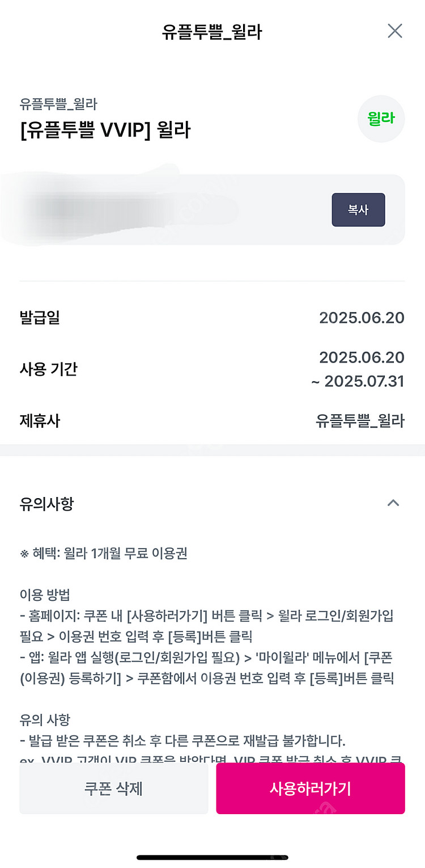Viewport: 425px width, 868px height.
Task: Close the coupon detail with the X icon
Action: 394,31
